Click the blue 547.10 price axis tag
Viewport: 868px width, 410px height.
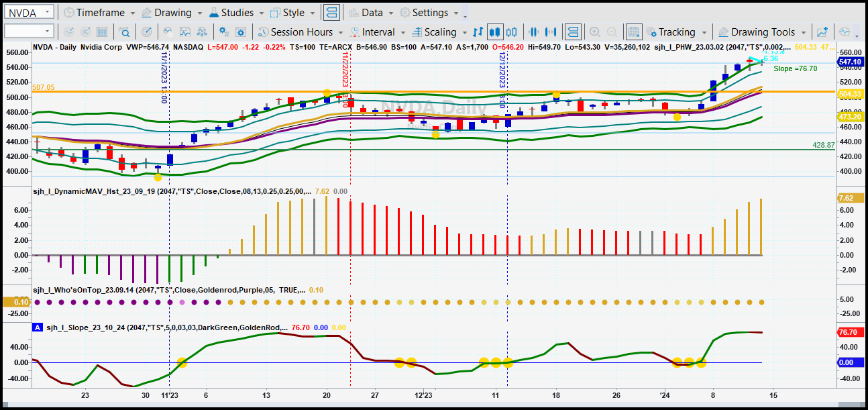coord(851,62)
